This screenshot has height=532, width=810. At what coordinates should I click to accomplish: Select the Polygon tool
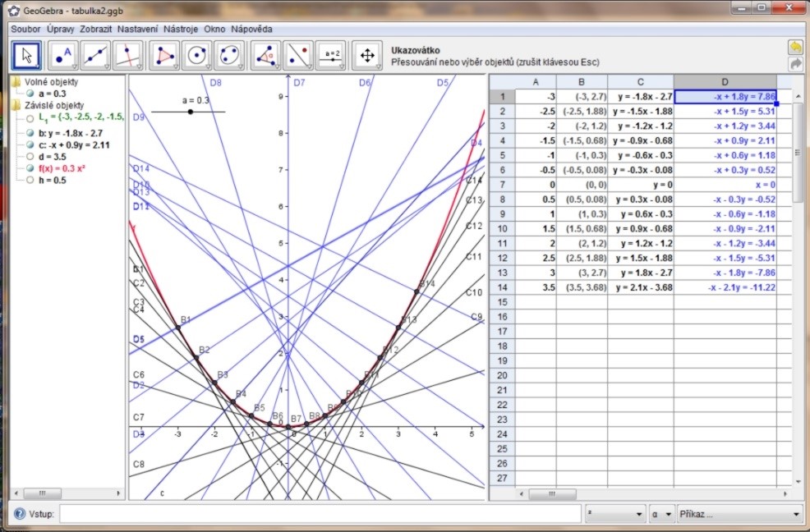(x=166, y=55)
